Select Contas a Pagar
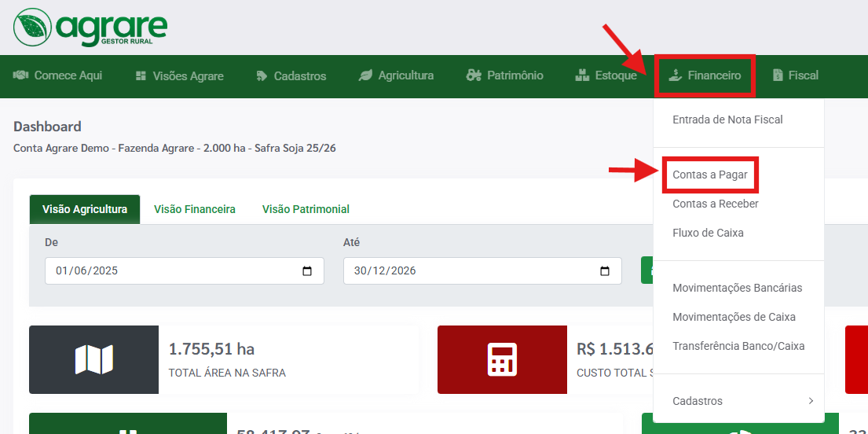Screen dimensions: 868x434 710,175
